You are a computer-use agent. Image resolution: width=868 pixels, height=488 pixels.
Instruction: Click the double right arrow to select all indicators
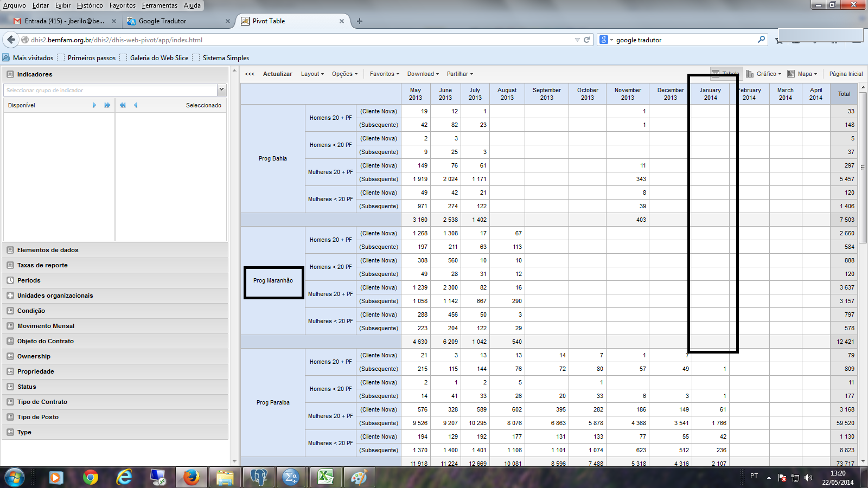pos(107,105)
